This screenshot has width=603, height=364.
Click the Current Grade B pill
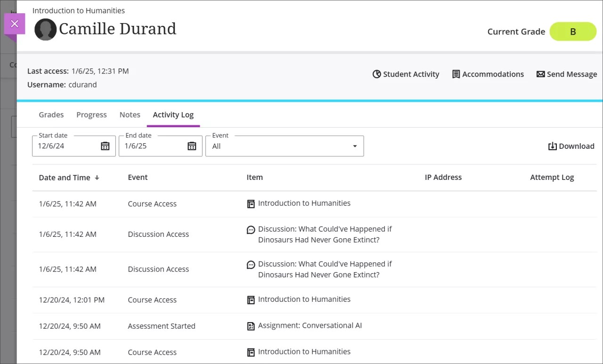point(573,32)
